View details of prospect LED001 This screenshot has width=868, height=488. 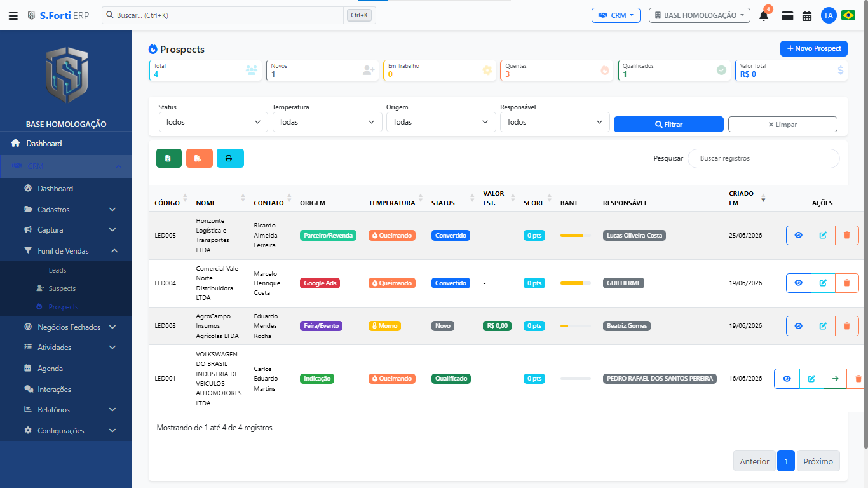(787, 379)
